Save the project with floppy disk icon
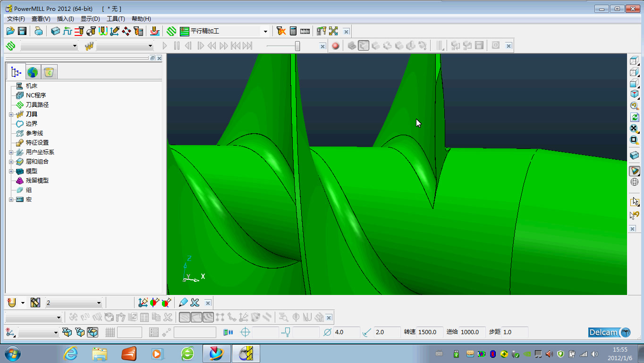644x363 pixels. [x=22, y=31]
